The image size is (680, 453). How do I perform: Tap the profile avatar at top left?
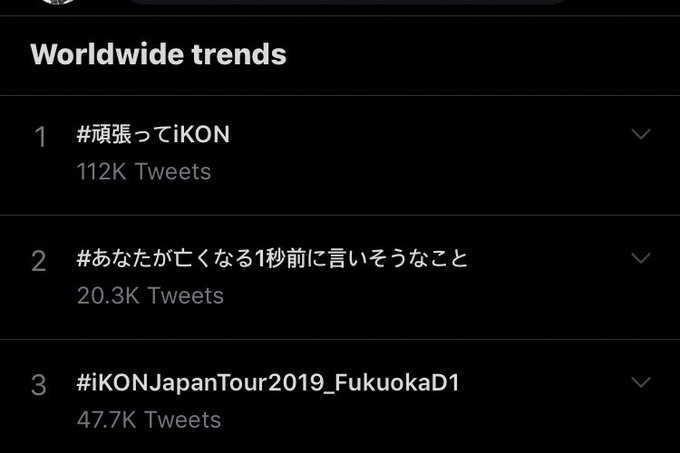(59, 3)
